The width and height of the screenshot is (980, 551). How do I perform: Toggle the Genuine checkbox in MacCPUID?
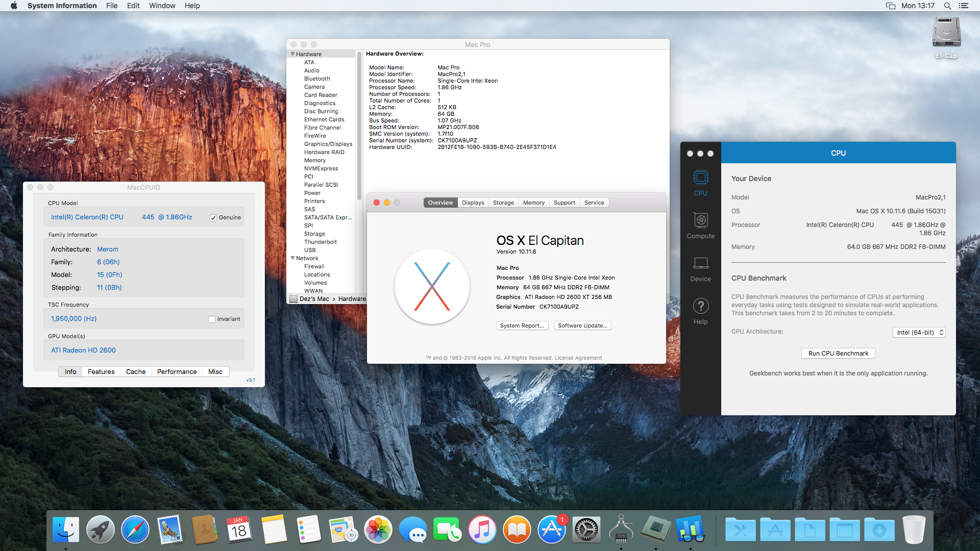pyautogui.click(x=213, y=218)
